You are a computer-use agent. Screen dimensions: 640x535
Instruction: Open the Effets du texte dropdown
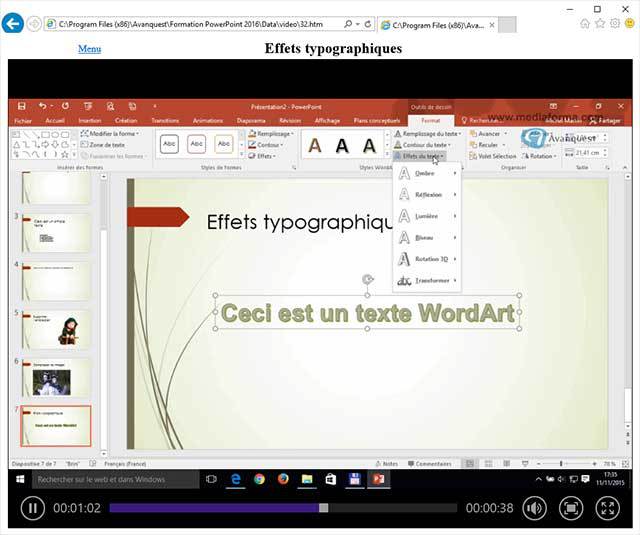[x=418, y=157]
